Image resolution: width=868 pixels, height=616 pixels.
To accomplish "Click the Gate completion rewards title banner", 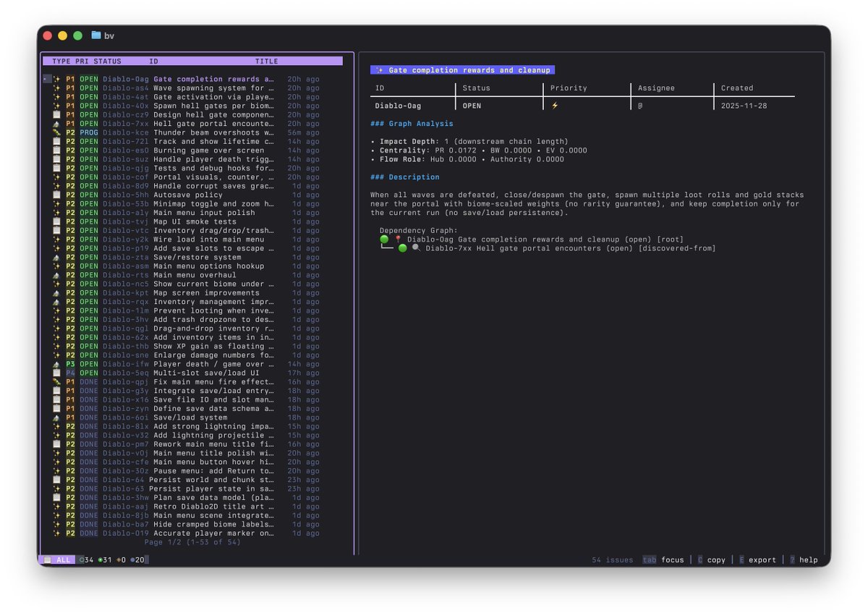I will [x=462, y=70].
